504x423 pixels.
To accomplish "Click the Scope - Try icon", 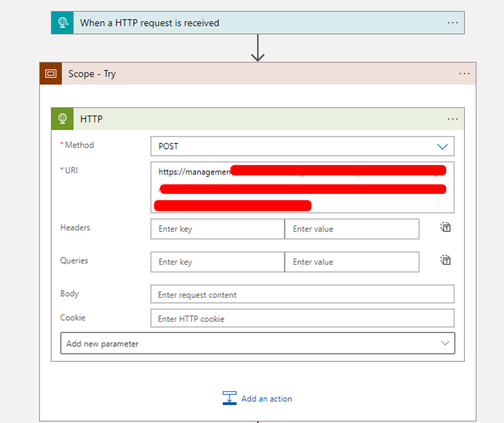I will 51,74.
